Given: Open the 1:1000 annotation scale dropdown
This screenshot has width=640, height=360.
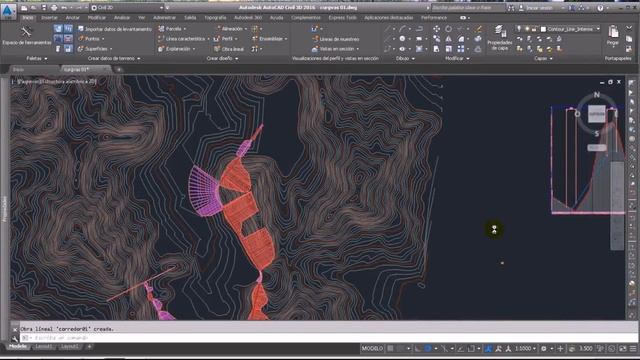Looking at the screenshot, I should (x=525, y=349).
